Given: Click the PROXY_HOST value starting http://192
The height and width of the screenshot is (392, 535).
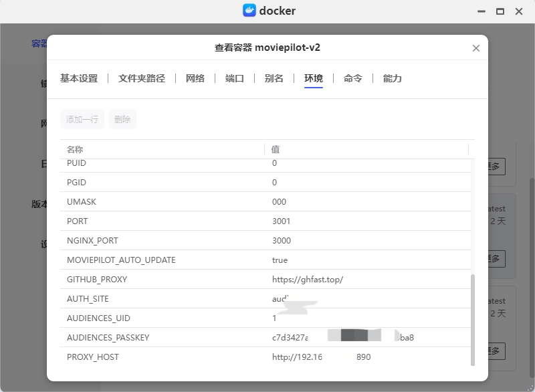Looking at the screenshot, I should [x=322, y=357].
